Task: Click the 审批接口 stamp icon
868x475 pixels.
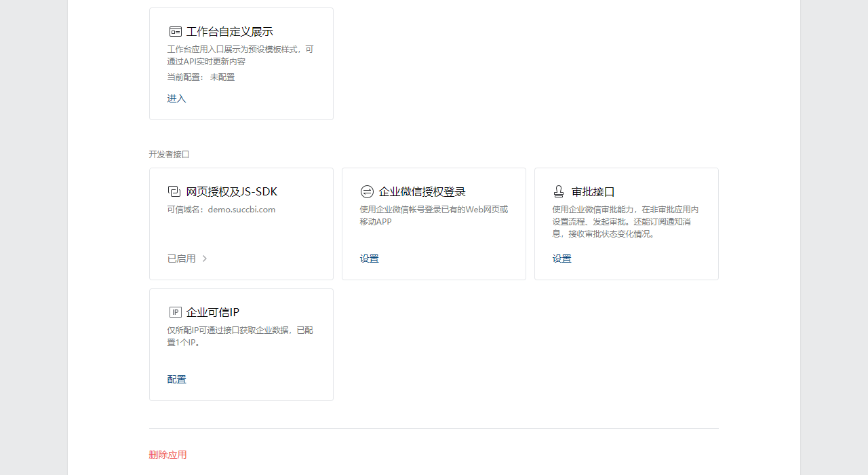Action: (x=559, y=191)
